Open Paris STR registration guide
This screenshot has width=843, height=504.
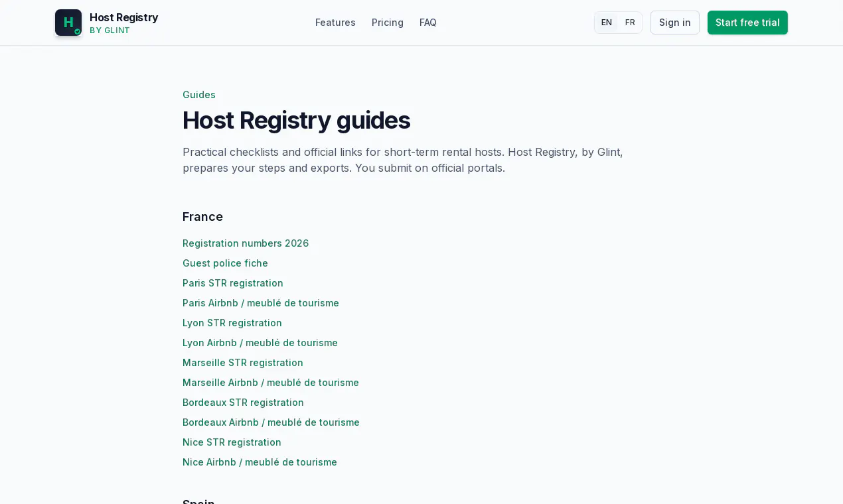(x=233, y=283)
